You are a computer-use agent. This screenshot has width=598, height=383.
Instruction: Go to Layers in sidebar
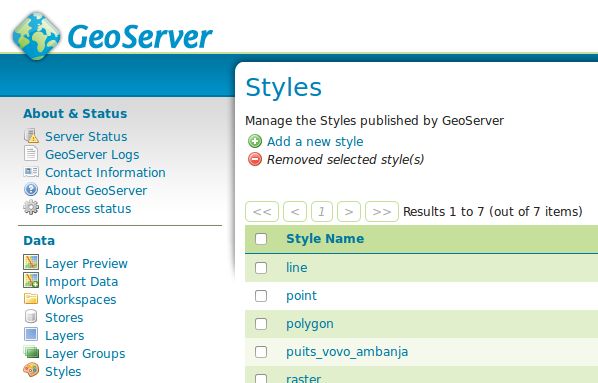coord(64,336)
